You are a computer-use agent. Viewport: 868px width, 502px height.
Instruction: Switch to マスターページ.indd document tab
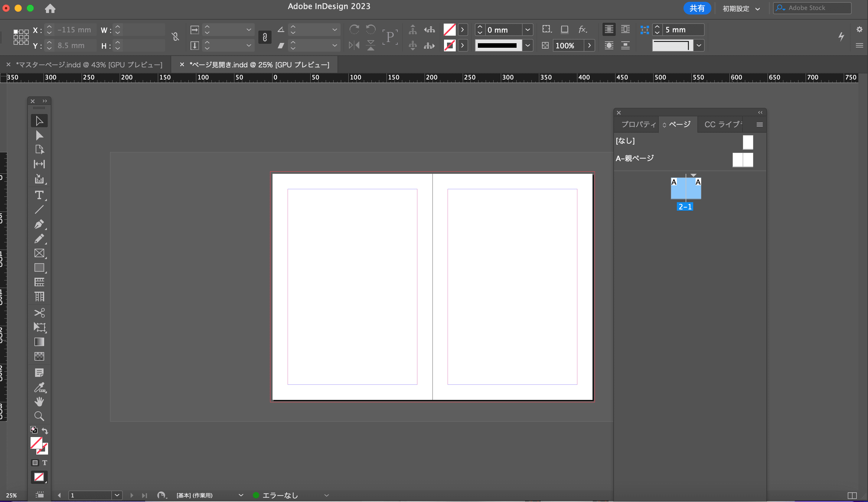[89, 65]
